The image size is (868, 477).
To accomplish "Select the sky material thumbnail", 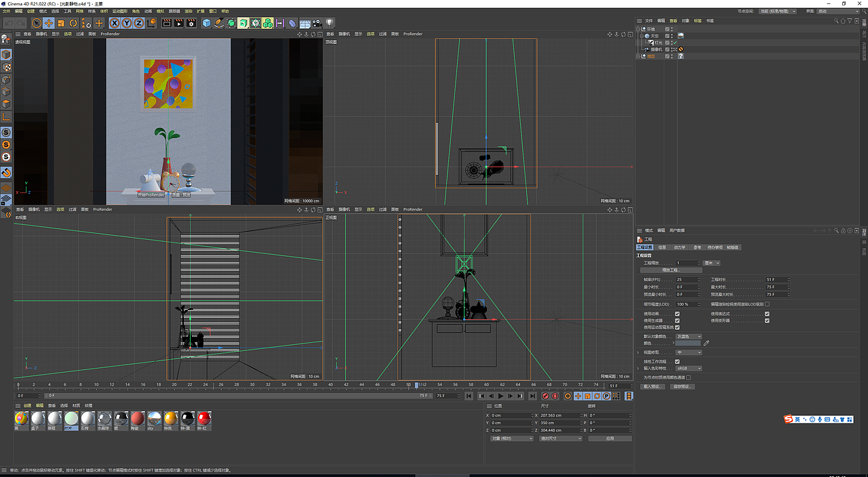I will (x=154, y=419).
